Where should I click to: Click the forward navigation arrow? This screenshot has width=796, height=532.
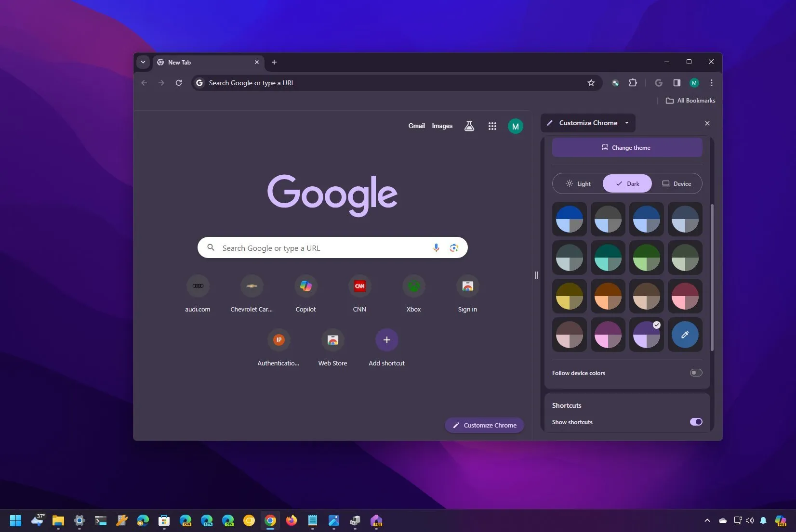161,83
